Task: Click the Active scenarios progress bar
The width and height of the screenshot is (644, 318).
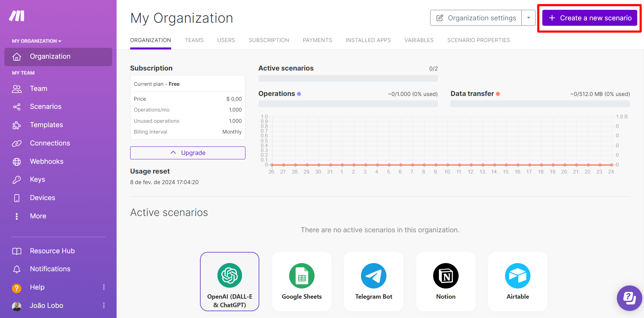Action: pyautogui.click(x=348, y=78)
